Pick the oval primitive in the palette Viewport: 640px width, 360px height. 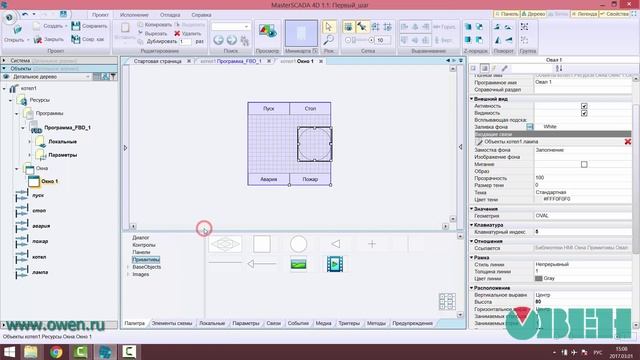[298, 244]
